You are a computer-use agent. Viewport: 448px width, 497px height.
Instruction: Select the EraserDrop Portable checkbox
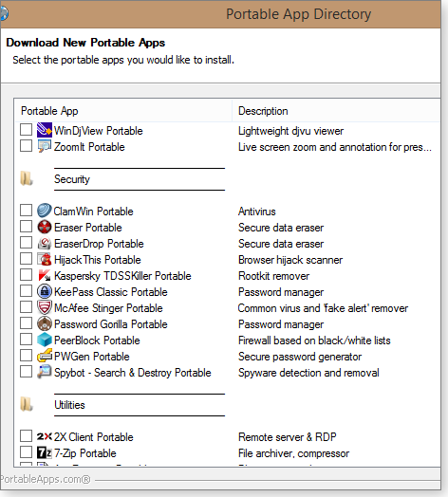26,243
